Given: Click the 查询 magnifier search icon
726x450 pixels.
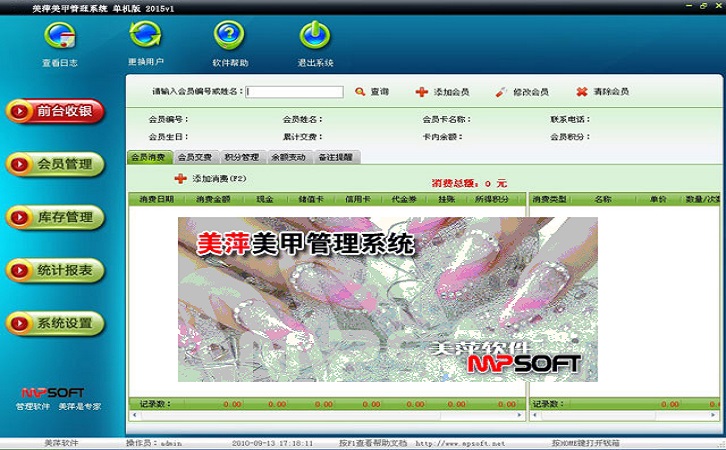Looking at the screenshot, I should point(360,92).
